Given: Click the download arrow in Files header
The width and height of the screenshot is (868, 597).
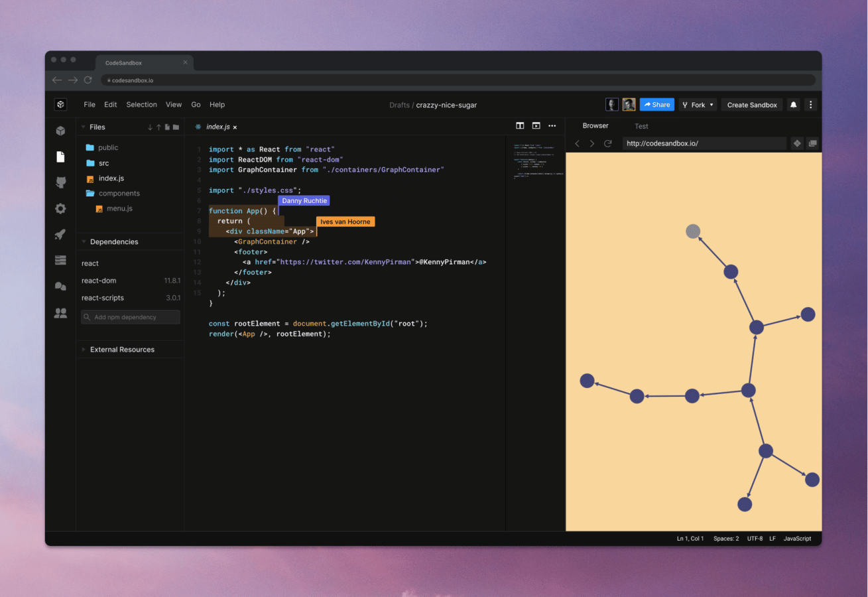Looking at the screenshot, I should click(x=150, y=127).
